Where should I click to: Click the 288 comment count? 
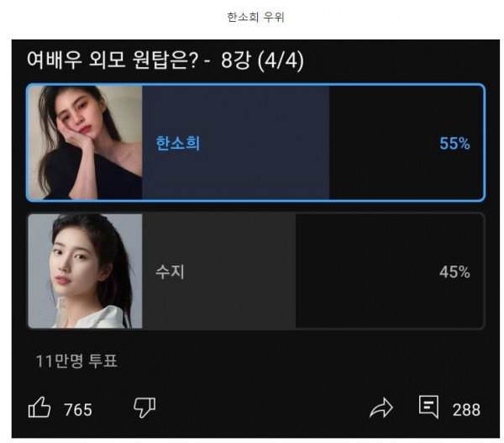[466, 410]
